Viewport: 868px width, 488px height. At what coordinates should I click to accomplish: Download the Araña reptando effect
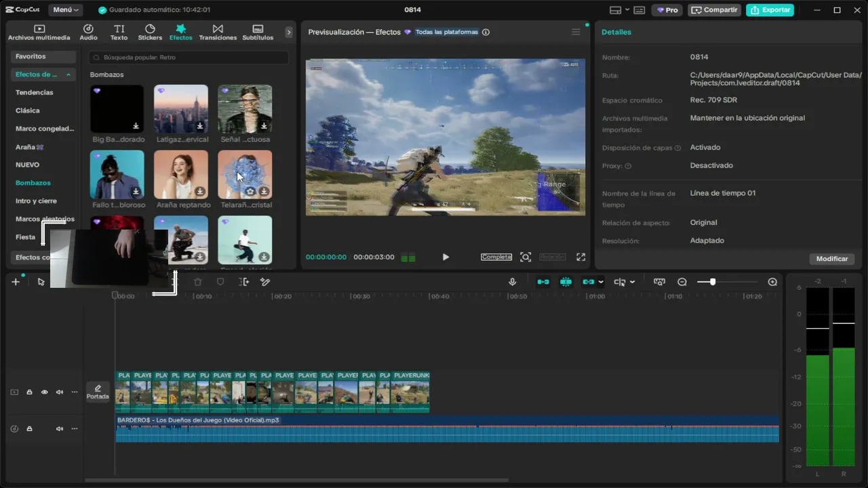(200, 192)
